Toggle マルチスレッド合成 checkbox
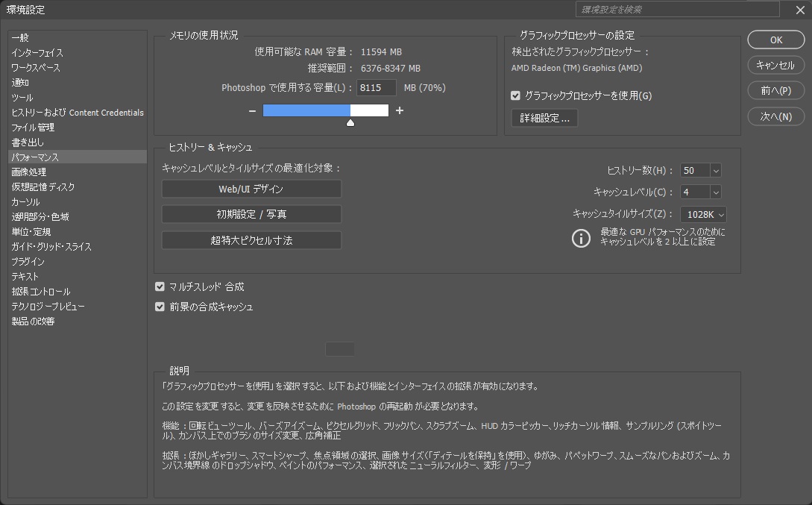This screenshot has width=812, height=505. 160,286
